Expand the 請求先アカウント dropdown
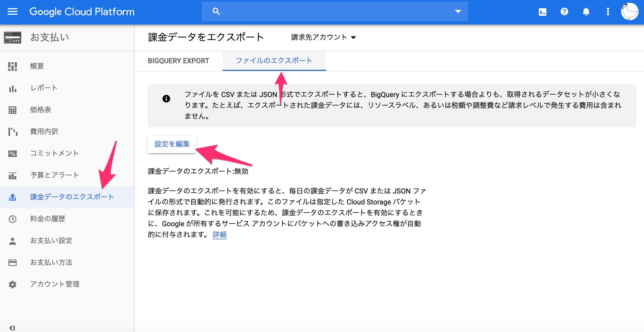The image size is (644, 332). pyautogui.click(x=323, y=37)
